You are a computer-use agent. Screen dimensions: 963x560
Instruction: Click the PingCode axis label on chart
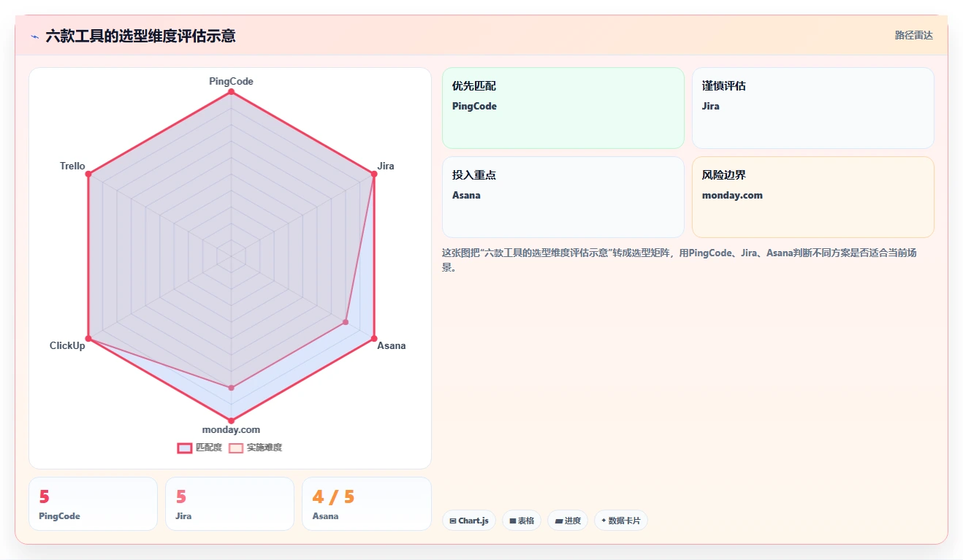point(231,81)
